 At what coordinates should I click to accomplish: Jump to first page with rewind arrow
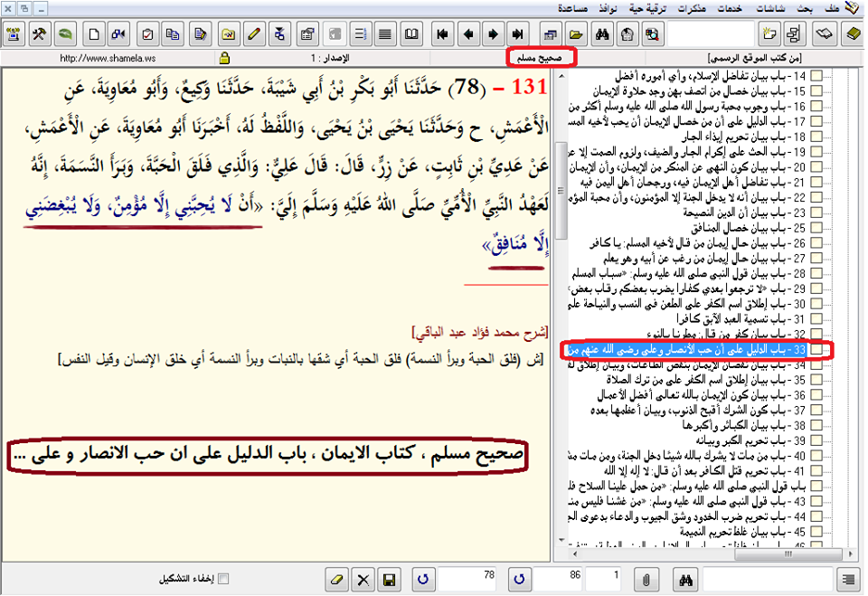[x=443, y=35]
